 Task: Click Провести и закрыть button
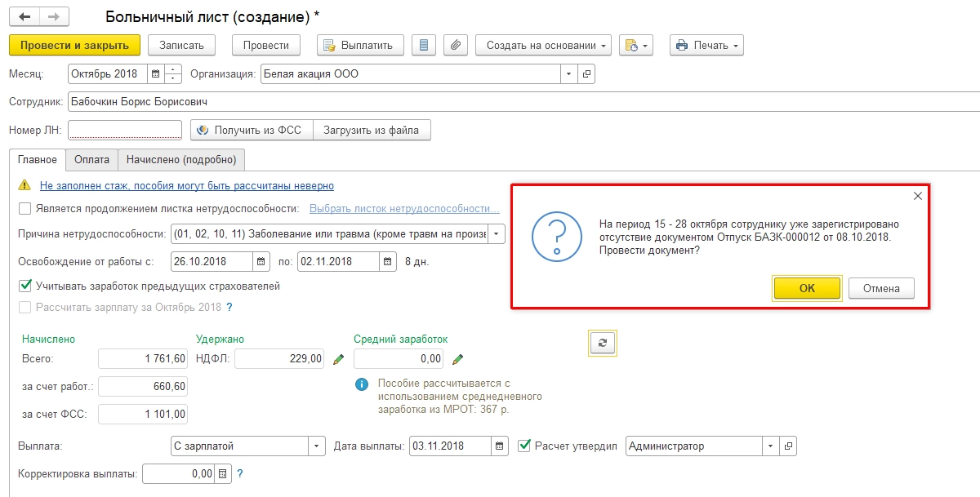(74, 45)
